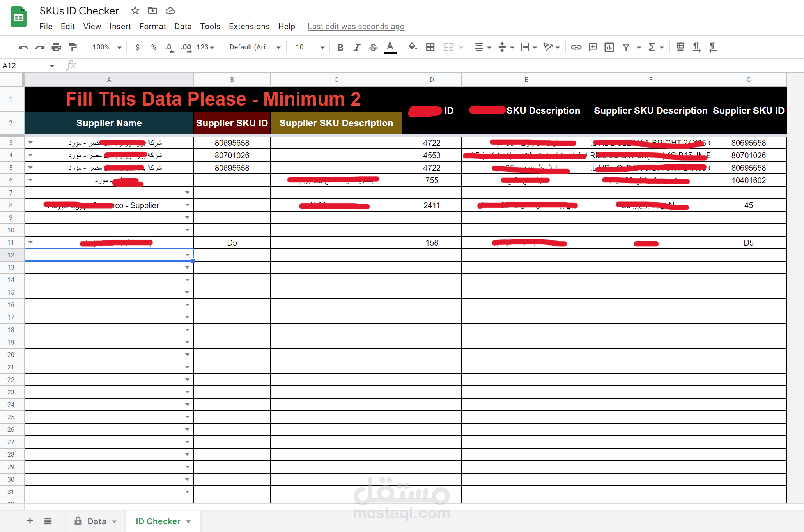The image size is (804, 532).
Task: Expand the supplier dropdown in row 13
Action: pyautogui.click(x=187, y=267)
